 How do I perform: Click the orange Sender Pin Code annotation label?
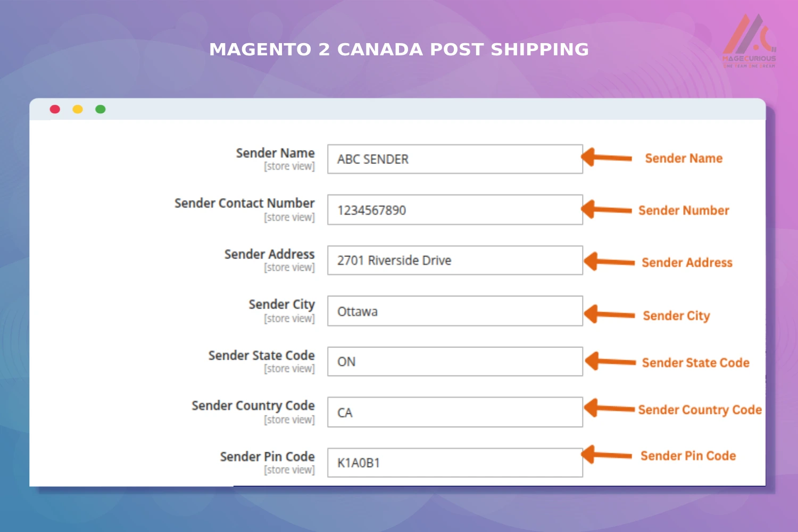pos(688,456)
